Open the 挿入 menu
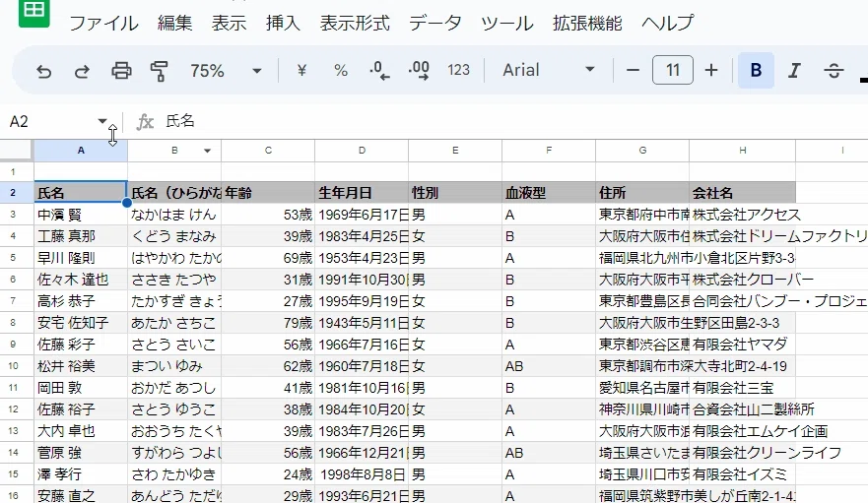 (x=283, y=24)
